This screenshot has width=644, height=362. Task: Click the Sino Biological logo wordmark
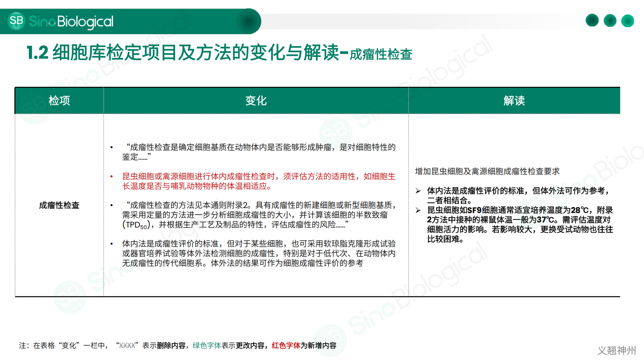(71, 22)
